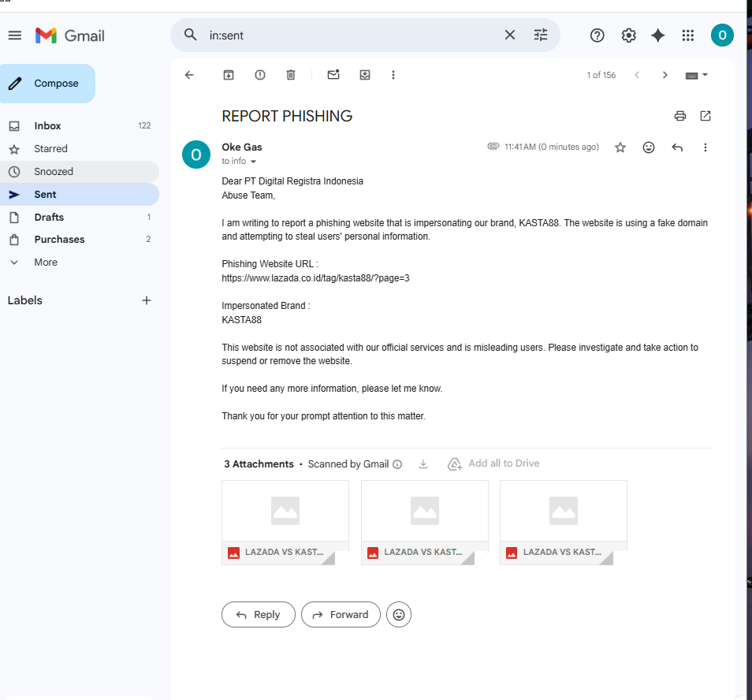This screenshot has width=752, height=700.
Task: Show search options filter icon
Action: tap(541, 35)
